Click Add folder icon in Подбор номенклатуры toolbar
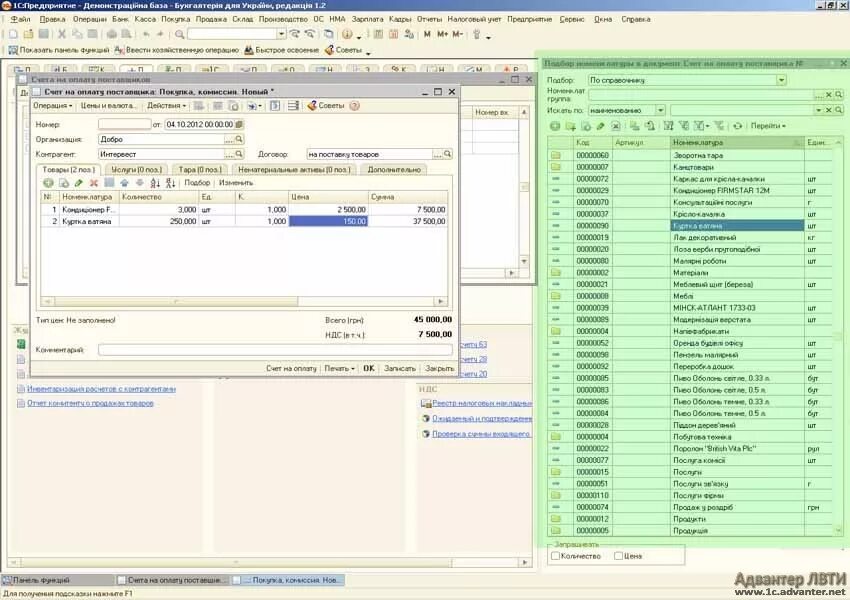850x600 pixels. pos(570,126)
